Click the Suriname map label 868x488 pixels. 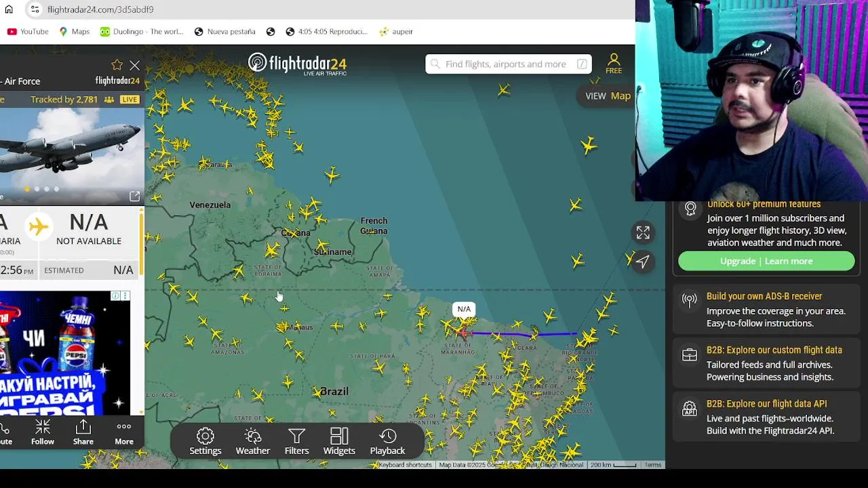click(x=333, y=251)
